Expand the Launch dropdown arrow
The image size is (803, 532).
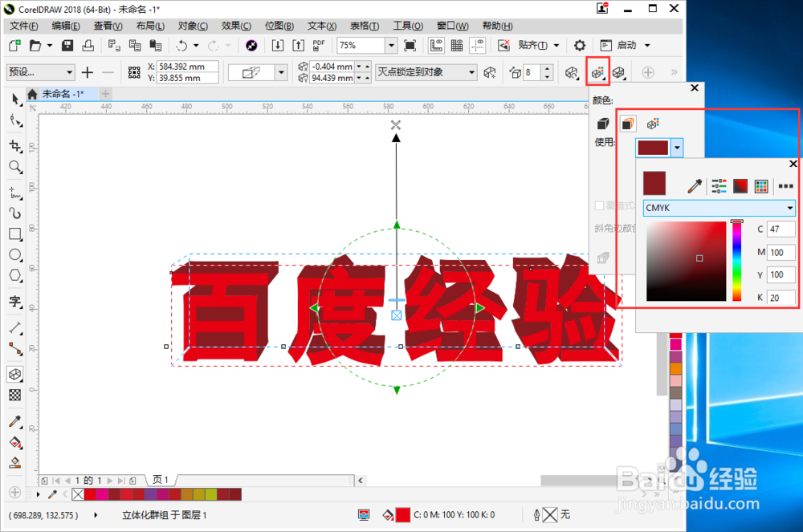coord(647,46)
